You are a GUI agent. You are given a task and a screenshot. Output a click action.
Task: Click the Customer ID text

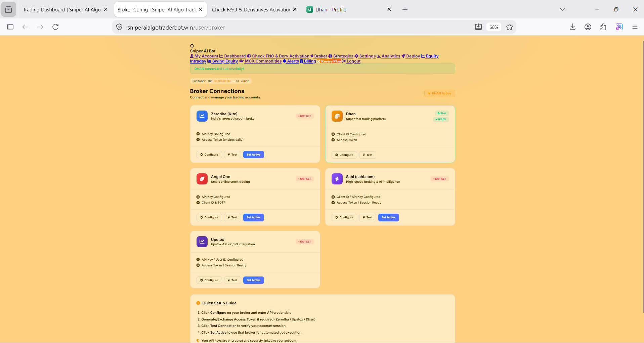[x=221, y=81]
